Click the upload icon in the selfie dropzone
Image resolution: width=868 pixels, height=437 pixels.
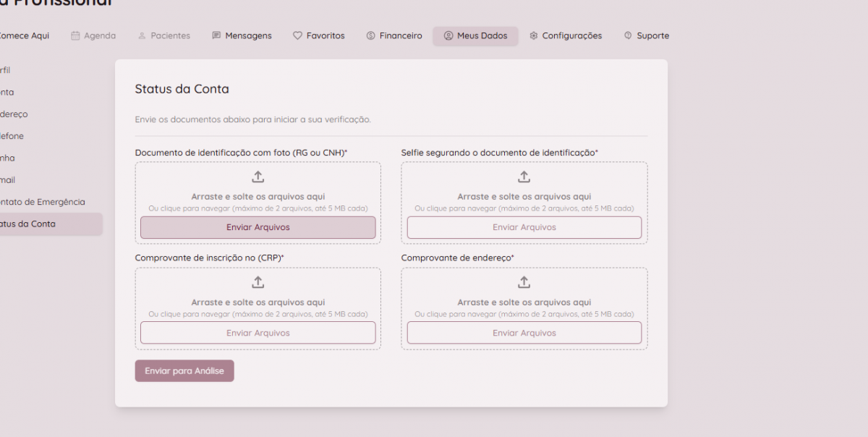tap(524, 177)
